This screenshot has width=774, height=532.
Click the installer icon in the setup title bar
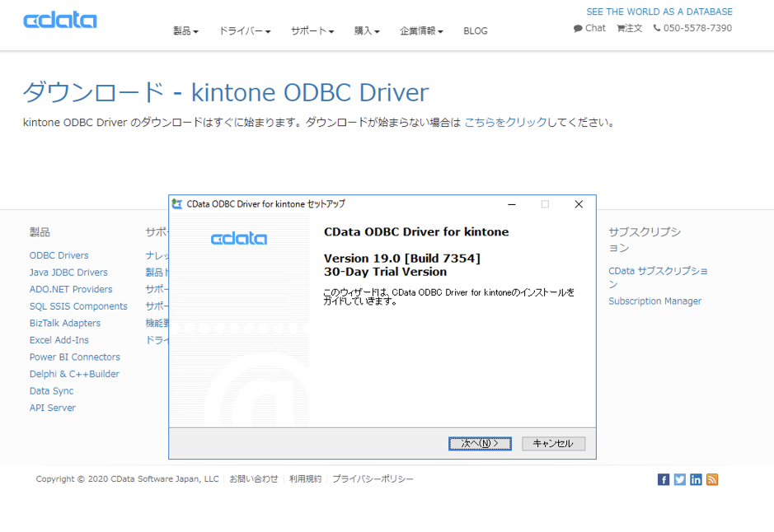click(x=176, y=203)
